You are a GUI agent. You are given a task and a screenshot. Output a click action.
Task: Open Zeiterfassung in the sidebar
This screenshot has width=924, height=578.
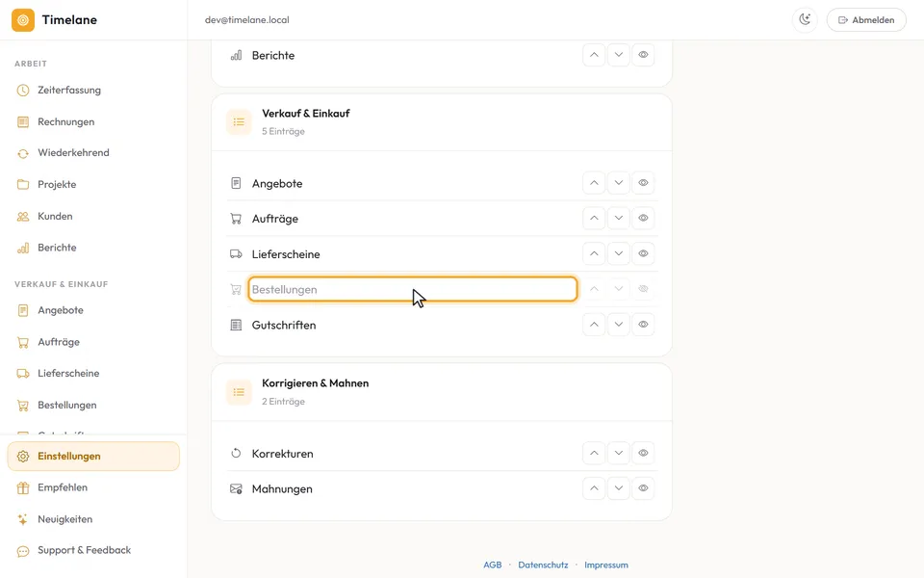tap(93, 91)
